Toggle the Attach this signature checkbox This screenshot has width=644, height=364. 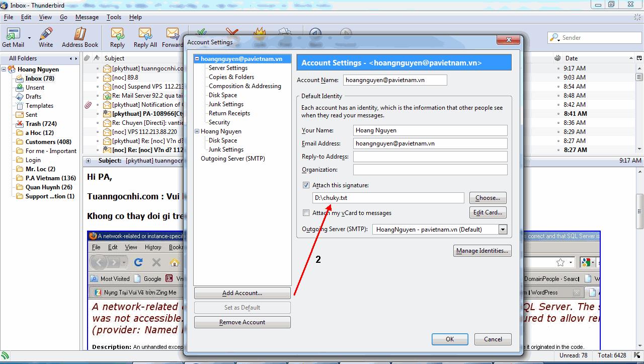pyautogui.click(x=306, y=185)
